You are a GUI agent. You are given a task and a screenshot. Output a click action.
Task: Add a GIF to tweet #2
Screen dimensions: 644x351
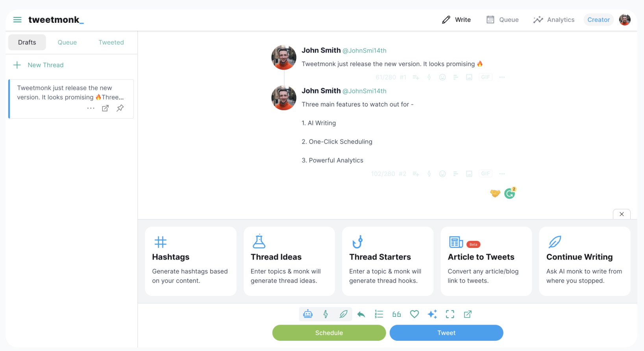click(485, 174)
